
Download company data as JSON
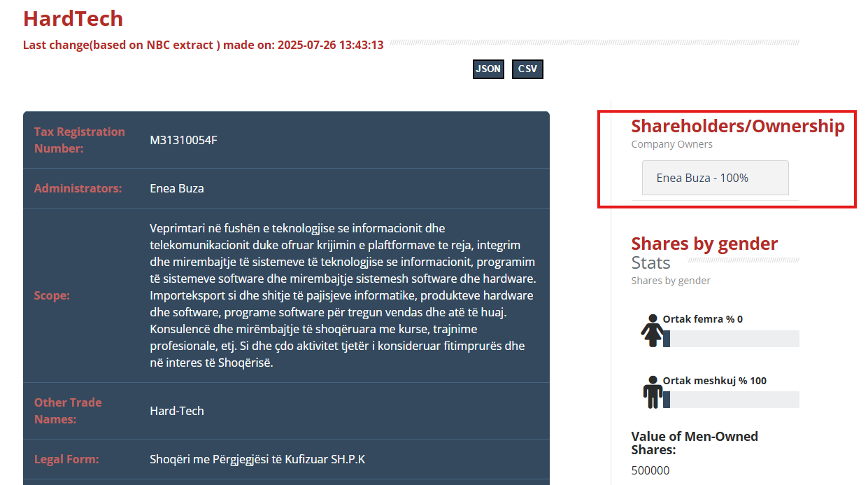pos(488,69)
